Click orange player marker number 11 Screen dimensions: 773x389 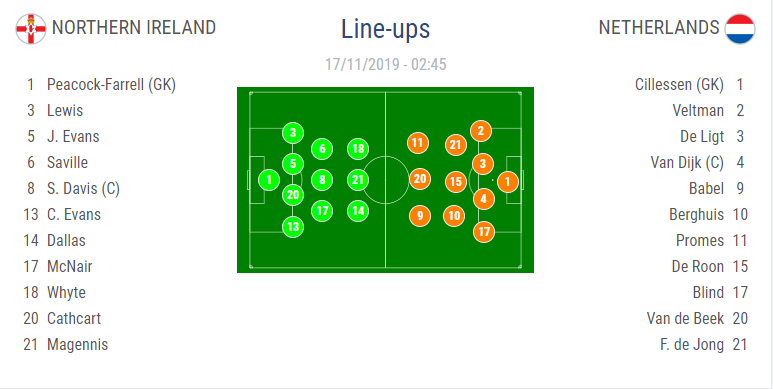(x=418, y=143)
